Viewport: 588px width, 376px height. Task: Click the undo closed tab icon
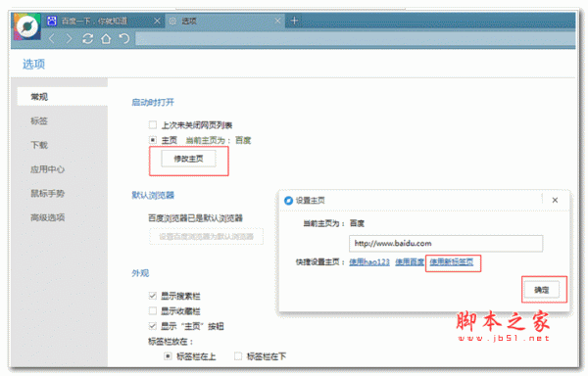124,38
